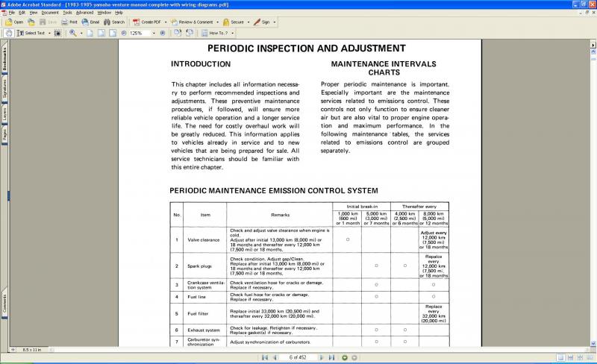Click the zoom out minus button
597x364 pixels.
pos(124,33)
